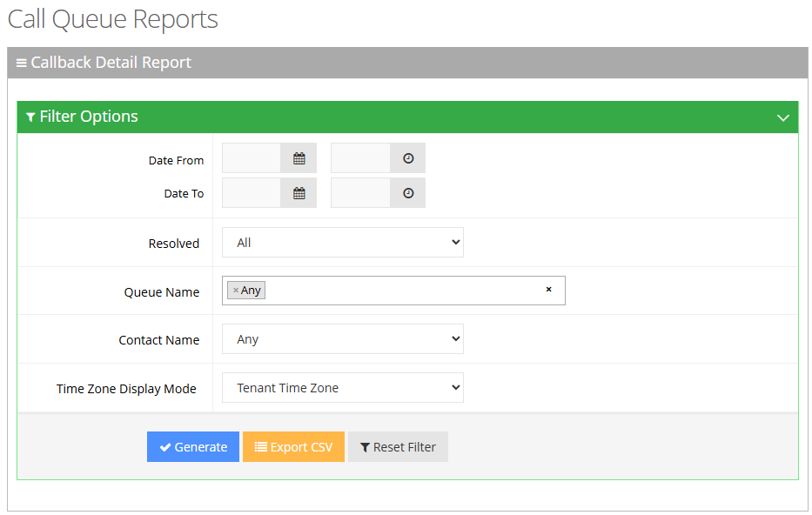The image size is (812, 515).
Task: Remove the Any tag from Queue Name
Action: [236, 291]
